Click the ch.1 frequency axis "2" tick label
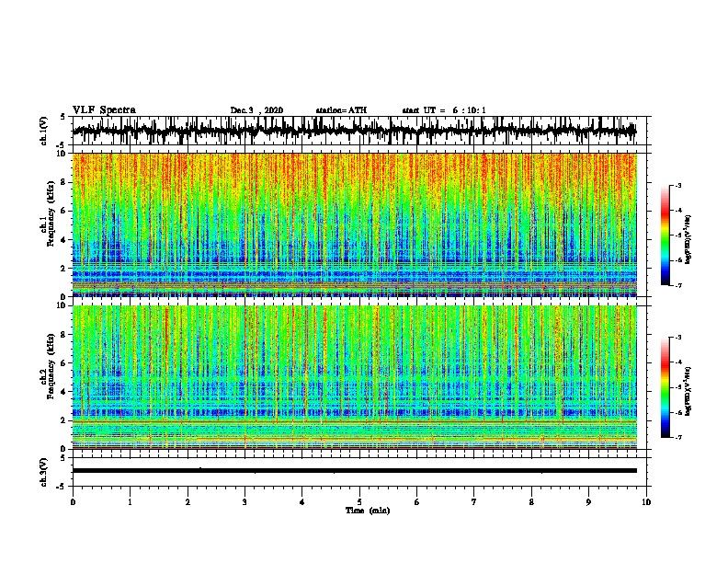This screenshot has width=728, height=563. coord(63,268)
